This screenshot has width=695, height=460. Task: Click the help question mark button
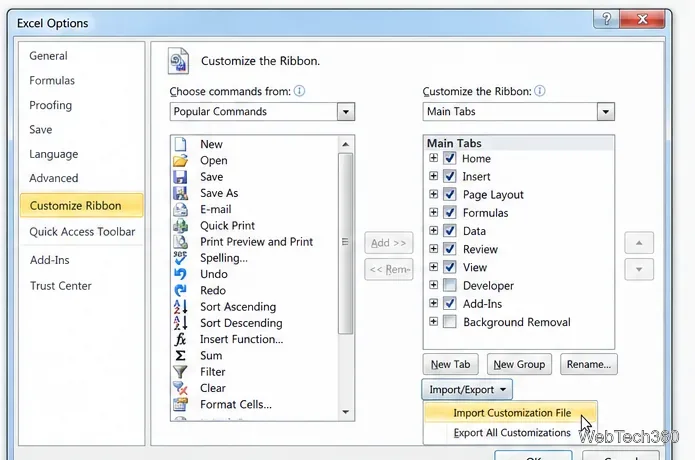coord(606,19)
